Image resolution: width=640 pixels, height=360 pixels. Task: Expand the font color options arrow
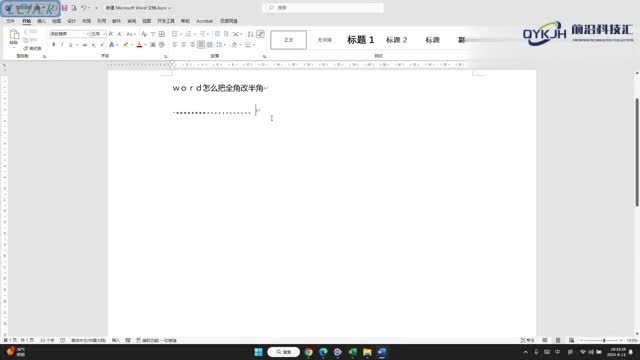[145, 45]
